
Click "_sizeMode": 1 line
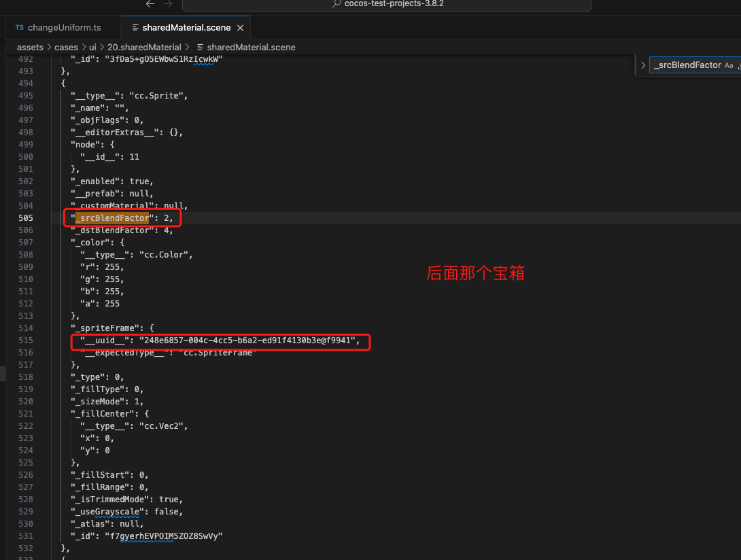tap(107, 402)
